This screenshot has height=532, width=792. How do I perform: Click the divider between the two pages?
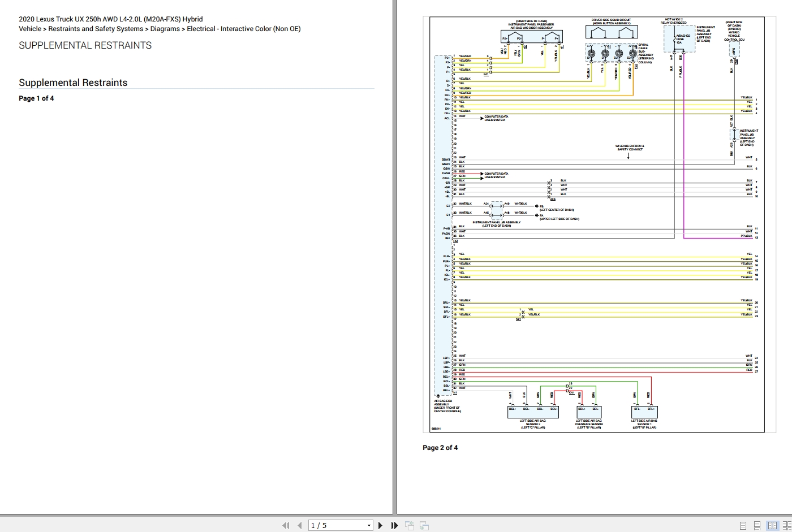pos(395,257)
